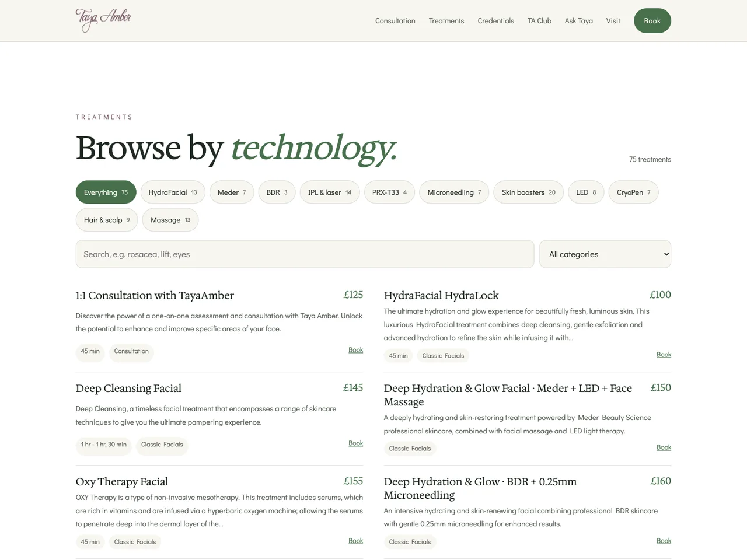
Task: Click the HydraFacial HydraLock heading
Action: click(441, 296)
